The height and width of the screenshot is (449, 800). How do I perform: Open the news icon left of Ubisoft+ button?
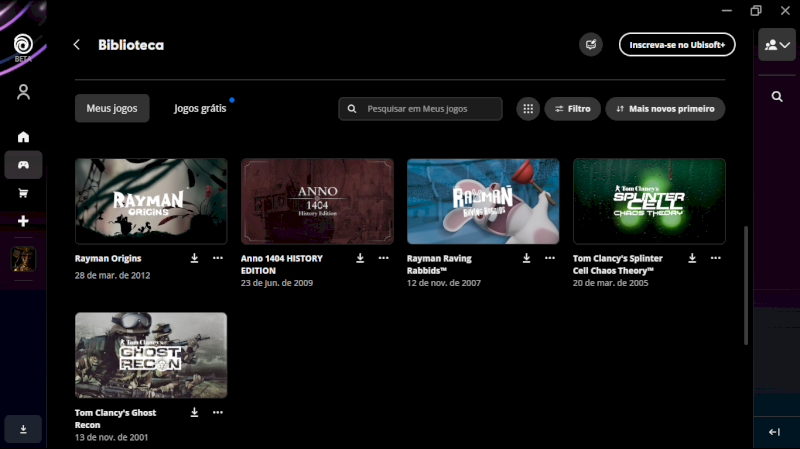coord(591,44)
